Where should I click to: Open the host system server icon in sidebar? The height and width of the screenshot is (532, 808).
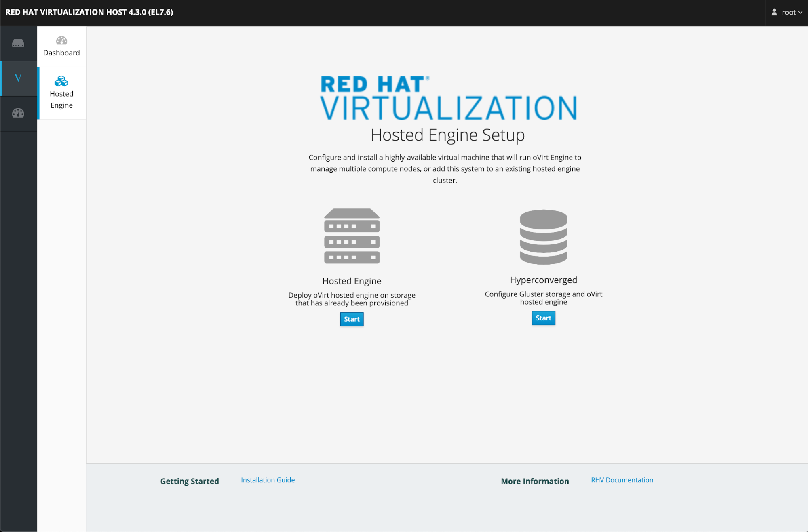[x=18, y=43]
